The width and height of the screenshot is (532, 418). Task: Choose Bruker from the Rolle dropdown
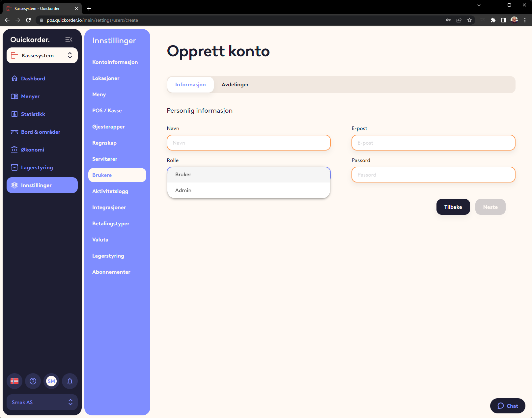click(249, 175)
